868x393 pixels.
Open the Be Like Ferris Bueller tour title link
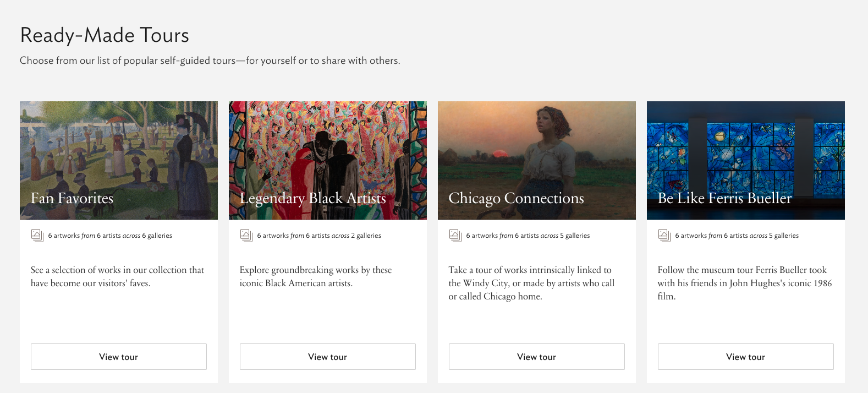[724, 198]
